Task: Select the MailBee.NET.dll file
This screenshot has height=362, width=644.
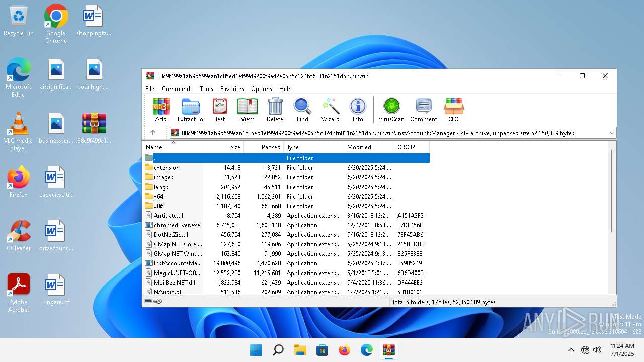Action: (x=286, y=283)
